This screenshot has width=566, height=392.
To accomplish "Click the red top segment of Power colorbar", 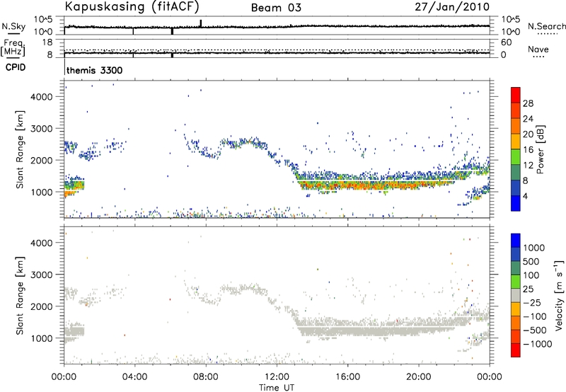I will 516,95.
